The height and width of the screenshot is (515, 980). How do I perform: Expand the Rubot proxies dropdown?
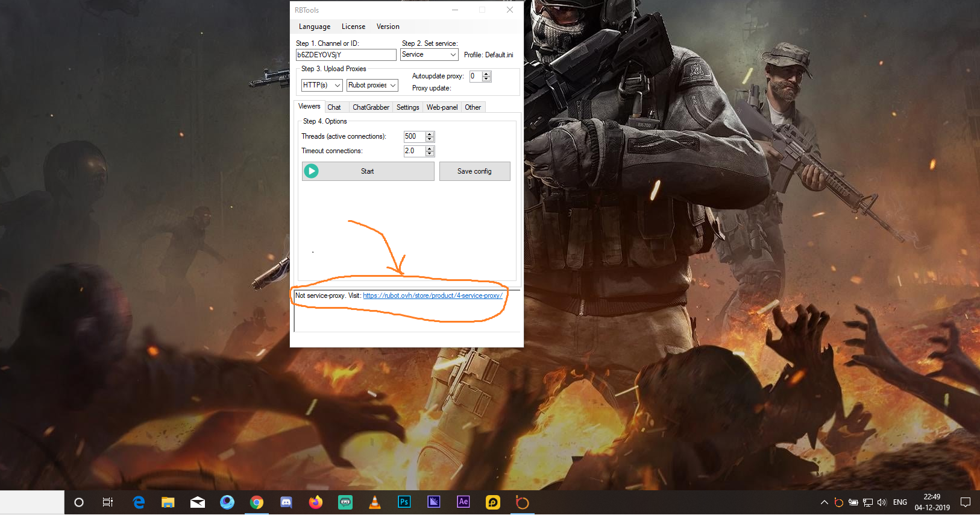click(x=372, y=86)
